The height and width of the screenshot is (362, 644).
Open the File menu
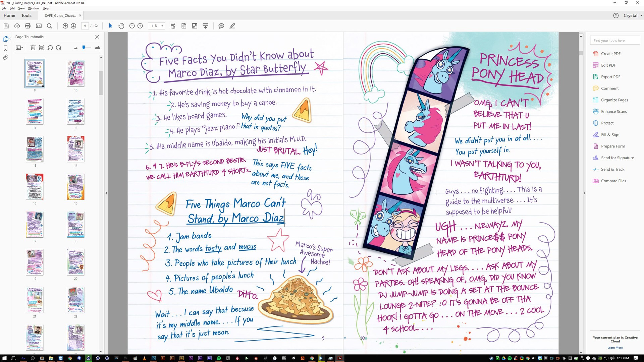tap(4, 8)
